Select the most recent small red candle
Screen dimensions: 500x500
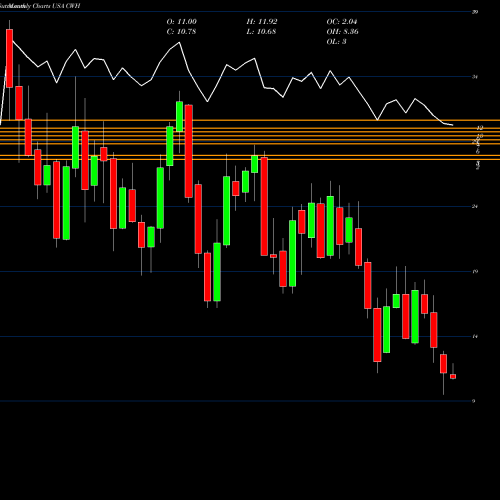453,376
